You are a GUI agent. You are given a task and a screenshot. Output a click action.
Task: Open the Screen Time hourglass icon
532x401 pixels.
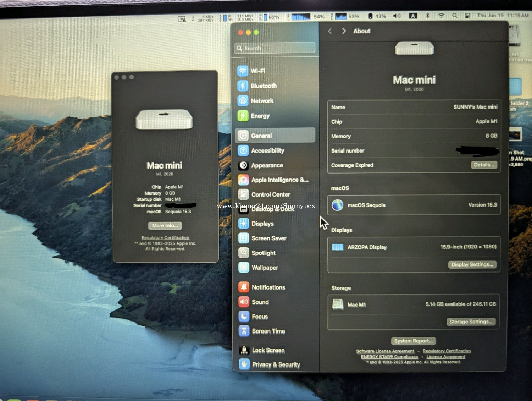244,331
